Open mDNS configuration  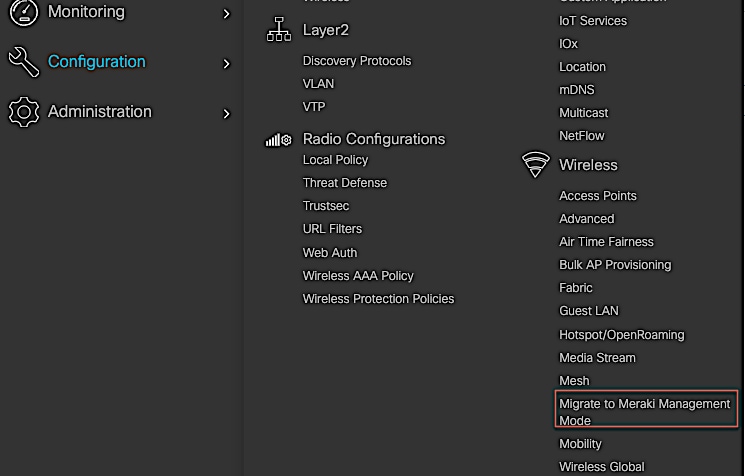point(577,90)
